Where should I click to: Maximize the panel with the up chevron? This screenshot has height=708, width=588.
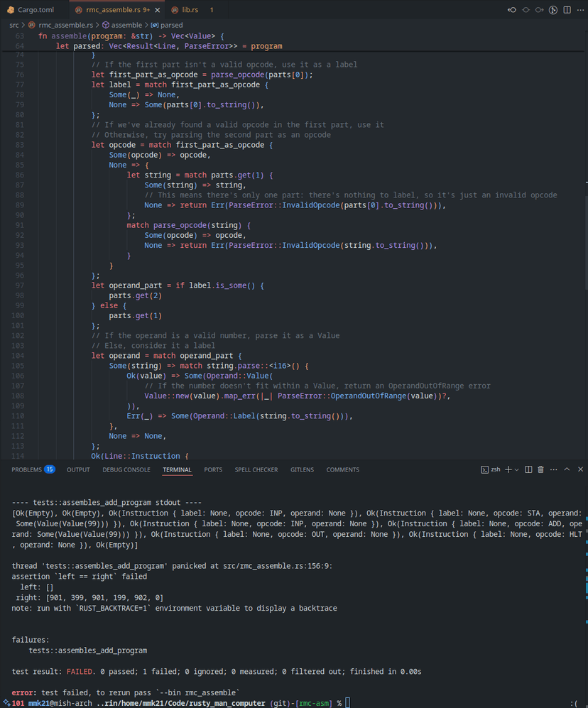click(x=567, y=469)
